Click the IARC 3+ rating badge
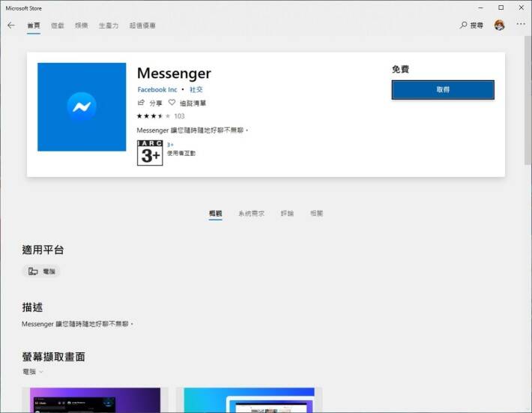The width and height of the screenshot is (532, 413). (150, 153)
